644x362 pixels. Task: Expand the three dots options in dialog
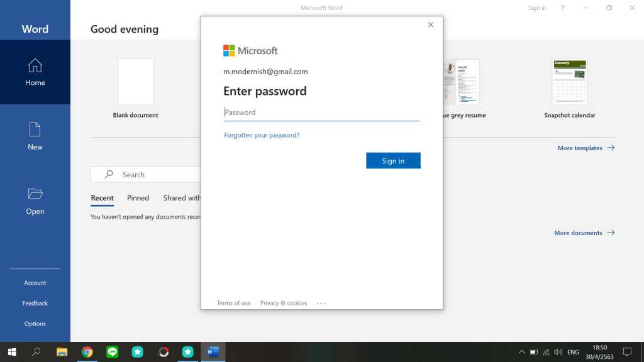(x=321, y=304)
